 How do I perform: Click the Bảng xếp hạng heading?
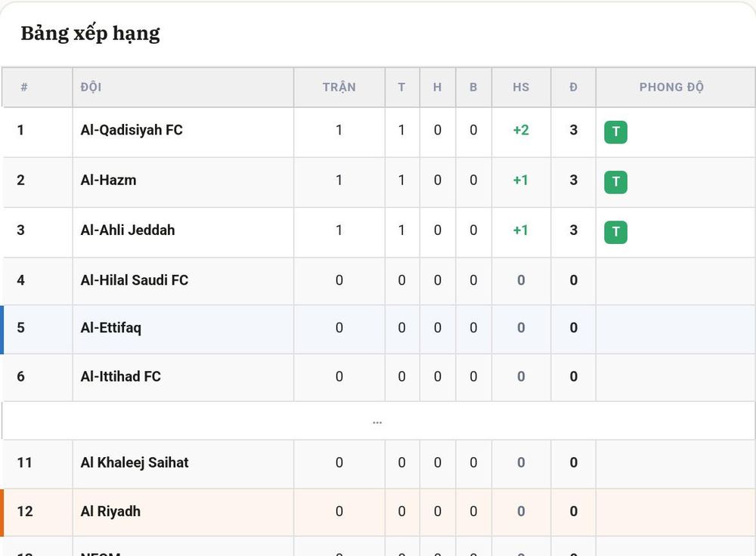click(x=90, y=34)
